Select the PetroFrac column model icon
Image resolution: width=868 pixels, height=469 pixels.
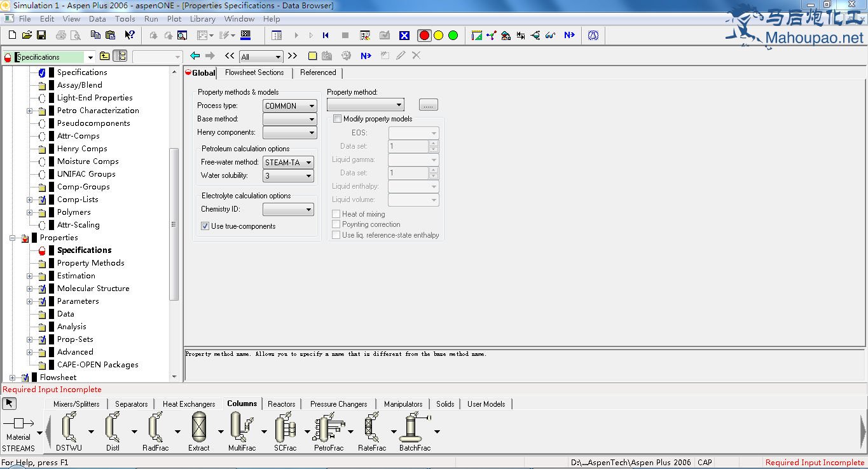328,426
